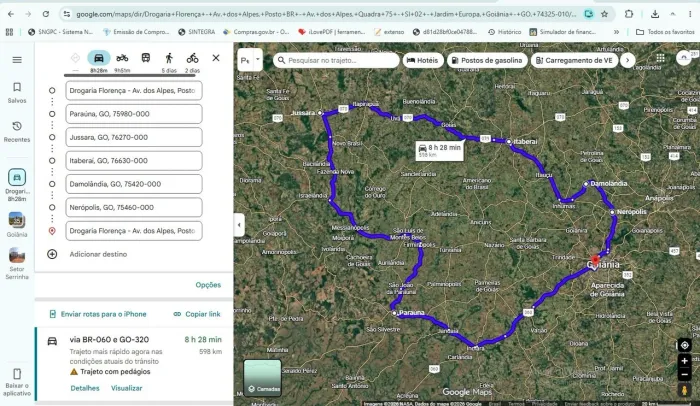Click Hotéis filter chip
Screen dimensions: 700x406
(423, 60)
